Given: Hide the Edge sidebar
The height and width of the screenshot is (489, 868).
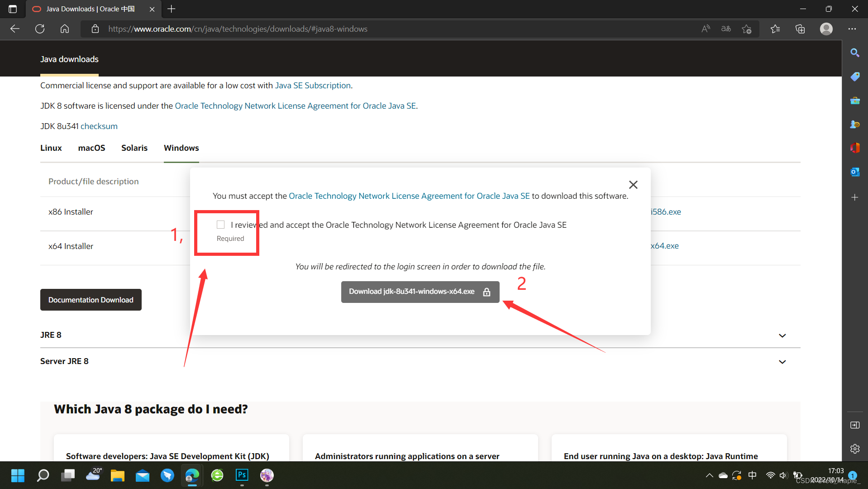Looking at the screenshot, I should point(855,425).
